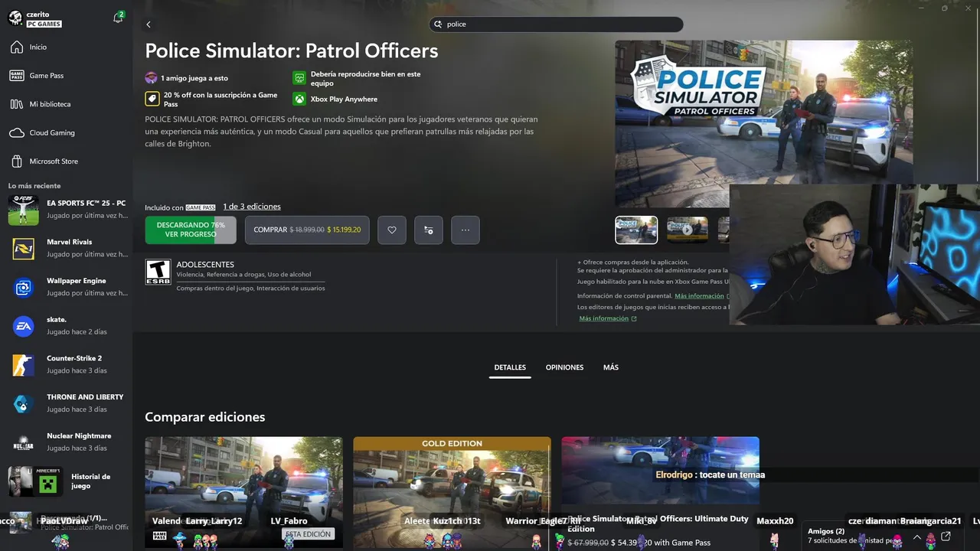This screenshot has height=551, width=980.
Task: Expand the Amigos panel chevron
Action: [916, 536]
